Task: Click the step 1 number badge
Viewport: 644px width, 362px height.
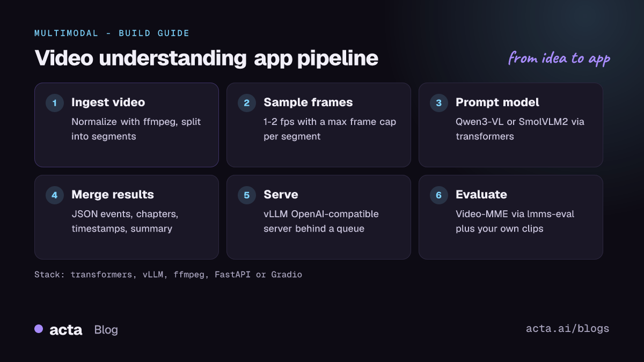Action: coord(55,103)
